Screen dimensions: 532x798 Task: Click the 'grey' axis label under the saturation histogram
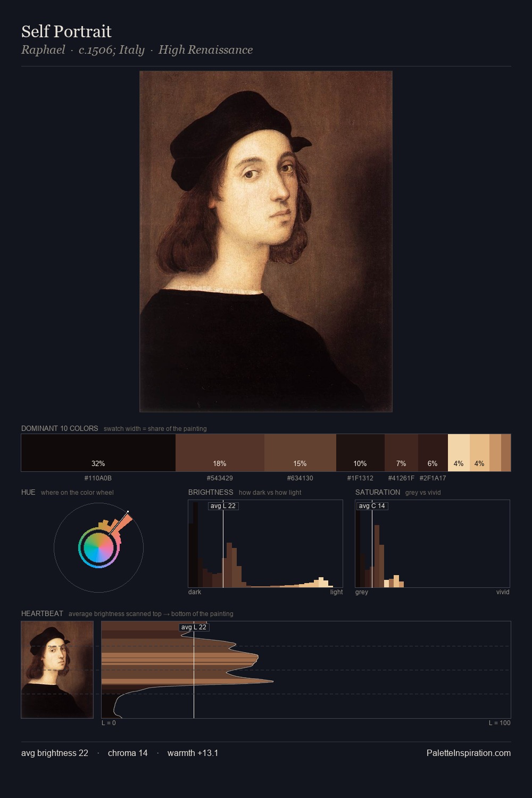coord(362,592)
